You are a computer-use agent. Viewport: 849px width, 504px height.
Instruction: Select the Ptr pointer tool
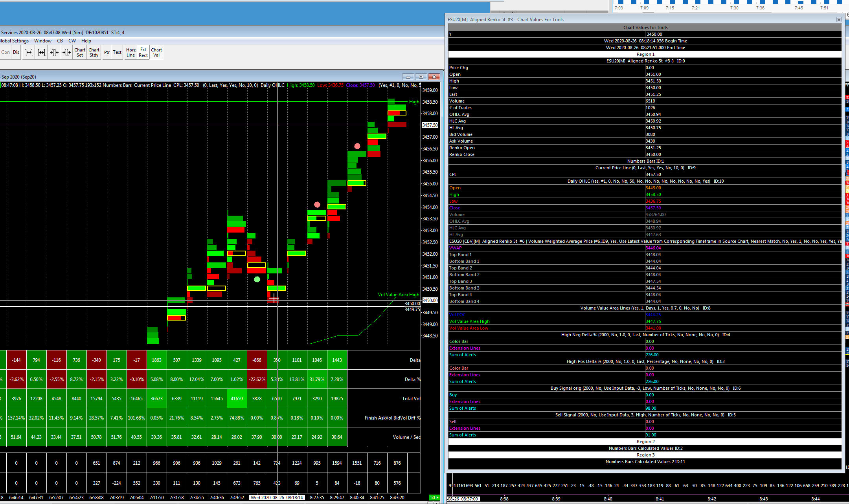(x=107, y=52)
